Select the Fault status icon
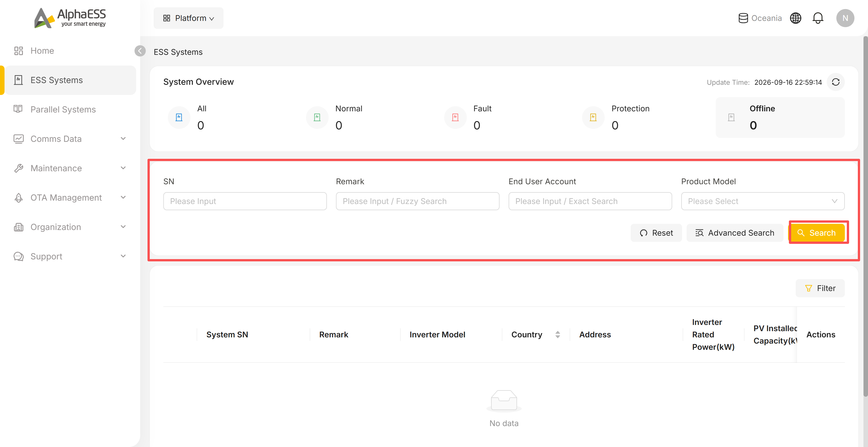Image resolution: width=868 pixels, height=447 pixels. [455, 117]
